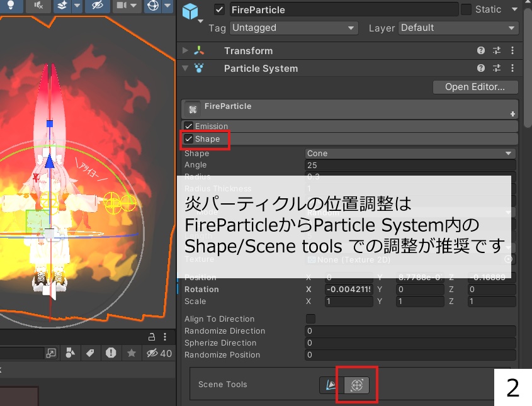Open the Particle System kebab menu
Viewport: 532px width, 406px height.
click(514, 69)
